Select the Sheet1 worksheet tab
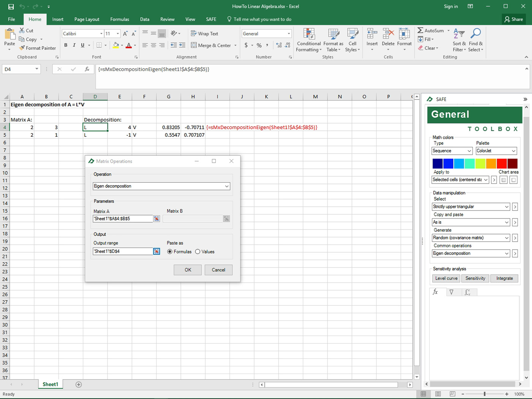Image resolution: width=532 pixels, height=399 pixels. [51, 385]
